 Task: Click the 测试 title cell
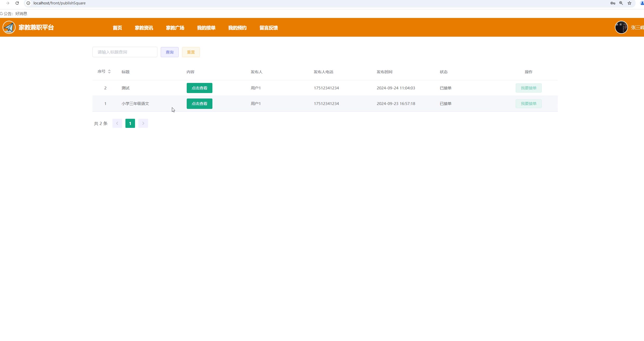pos(125,88)
